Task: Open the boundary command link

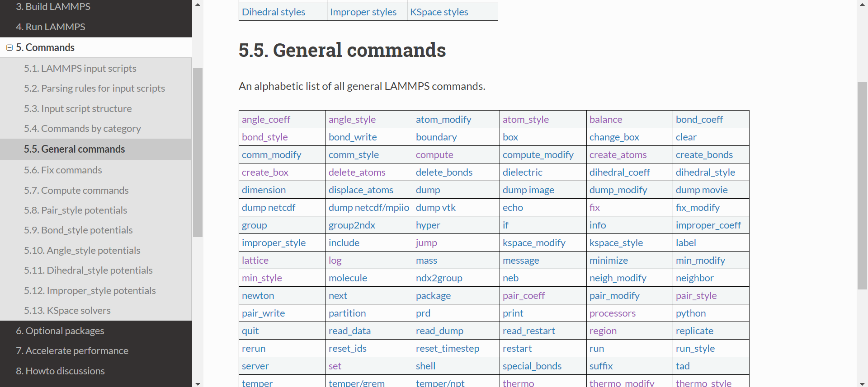Action: coord(436,137)
